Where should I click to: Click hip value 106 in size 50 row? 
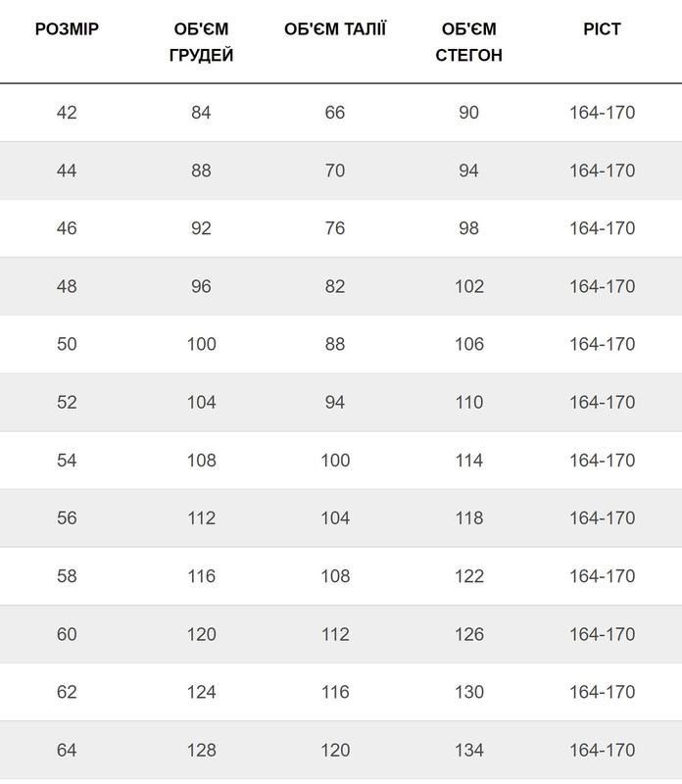click(468, 344)
